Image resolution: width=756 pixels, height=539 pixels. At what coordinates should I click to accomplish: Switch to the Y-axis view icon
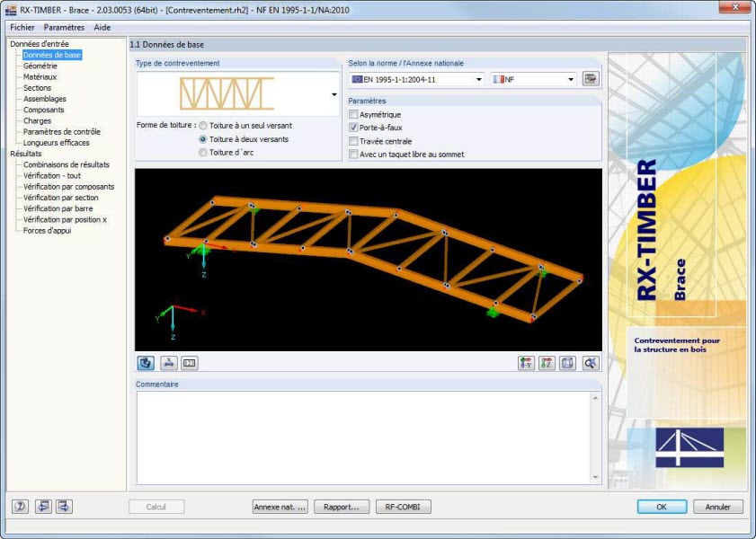tap(526, 363)
